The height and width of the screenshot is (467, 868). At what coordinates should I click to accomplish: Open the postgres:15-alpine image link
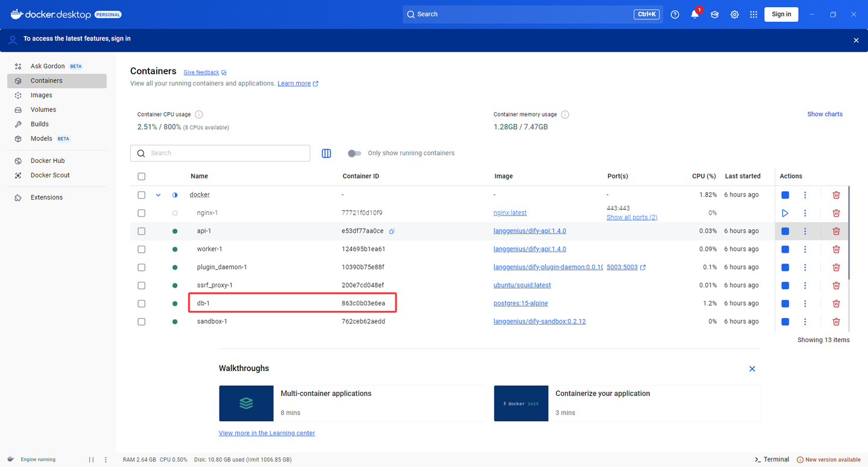tap(520, 303)
